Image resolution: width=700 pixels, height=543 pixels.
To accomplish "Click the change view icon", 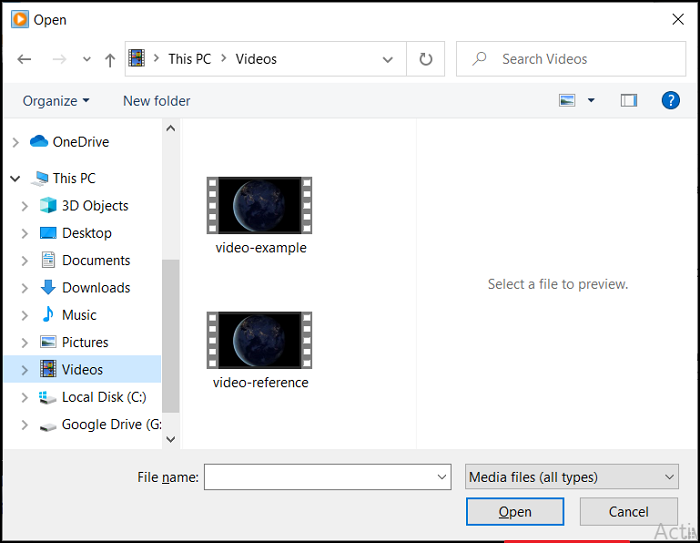I will click(x=568, y=100).
